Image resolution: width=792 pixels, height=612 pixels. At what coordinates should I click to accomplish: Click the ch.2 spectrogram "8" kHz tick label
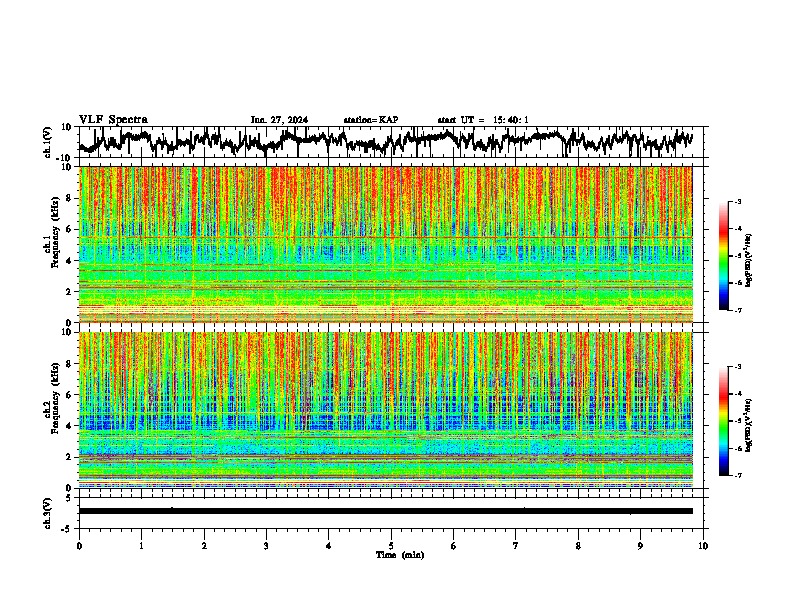[x=69, y=364]
